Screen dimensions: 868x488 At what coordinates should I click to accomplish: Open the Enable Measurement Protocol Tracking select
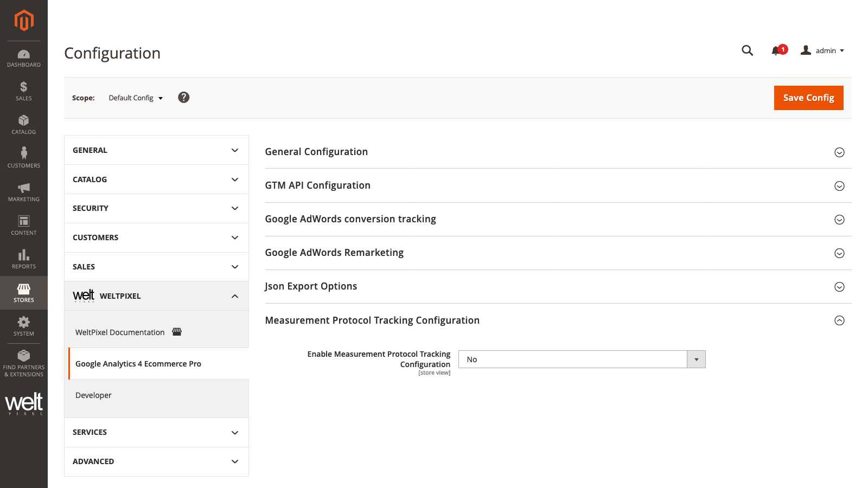point(582,359)
